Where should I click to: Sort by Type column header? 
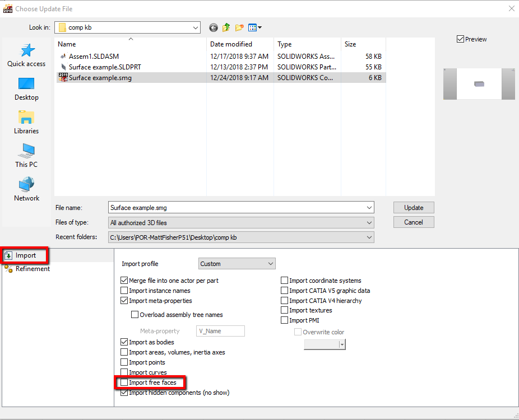(x=308, y=44)
